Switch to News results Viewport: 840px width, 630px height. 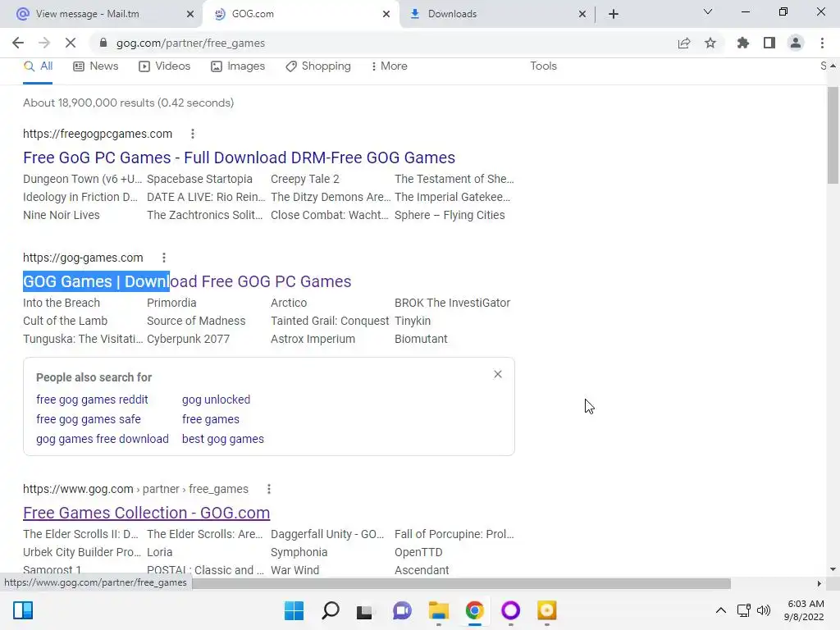tap(96, 66)
